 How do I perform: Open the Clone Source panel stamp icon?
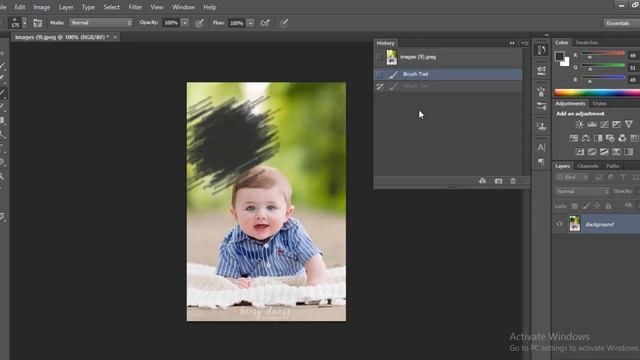coord(541,126)
